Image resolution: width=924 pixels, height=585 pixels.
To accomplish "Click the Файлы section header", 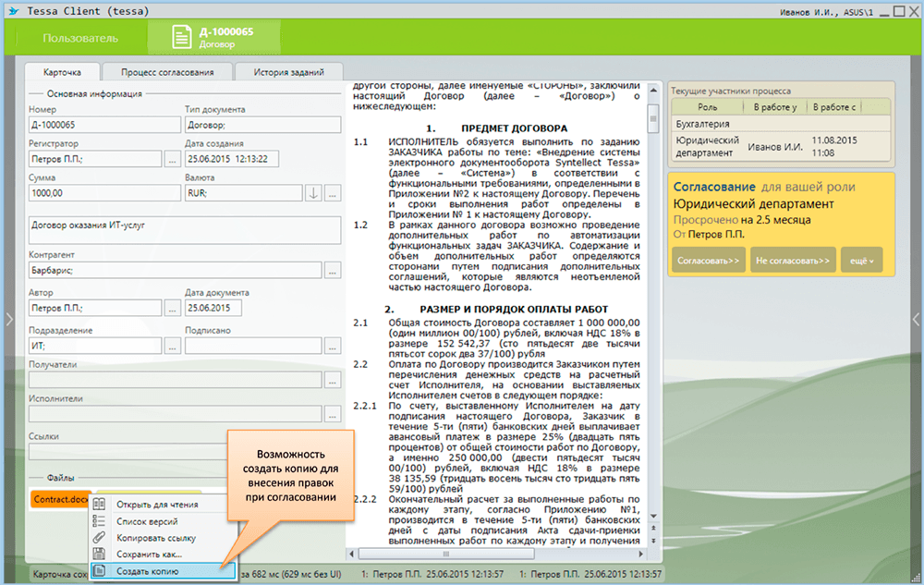I will tap(60, 478).
